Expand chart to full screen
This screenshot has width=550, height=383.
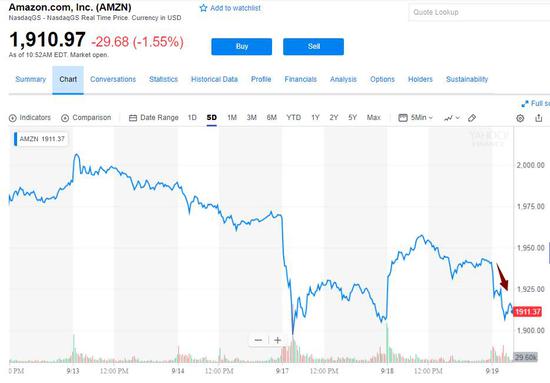point(535,103)
